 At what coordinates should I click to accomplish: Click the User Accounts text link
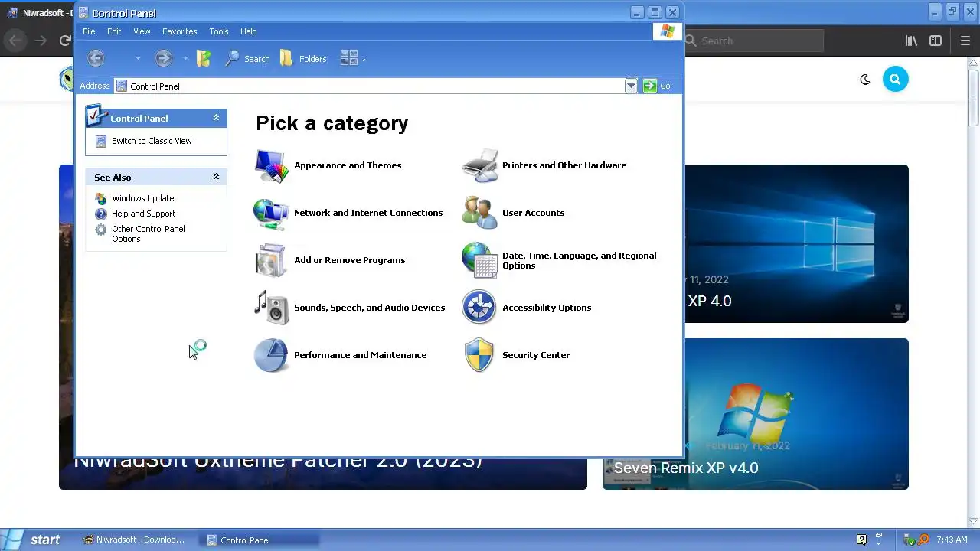(533, 214)
